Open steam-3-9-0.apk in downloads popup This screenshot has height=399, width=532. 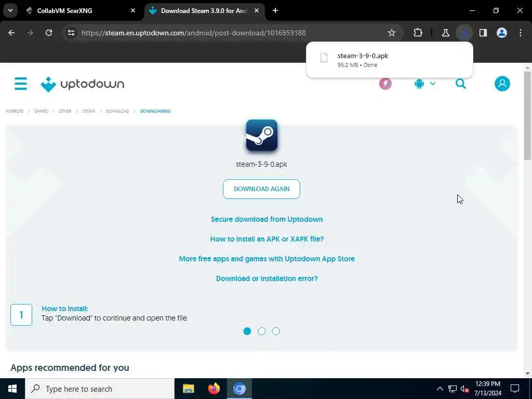390,60
